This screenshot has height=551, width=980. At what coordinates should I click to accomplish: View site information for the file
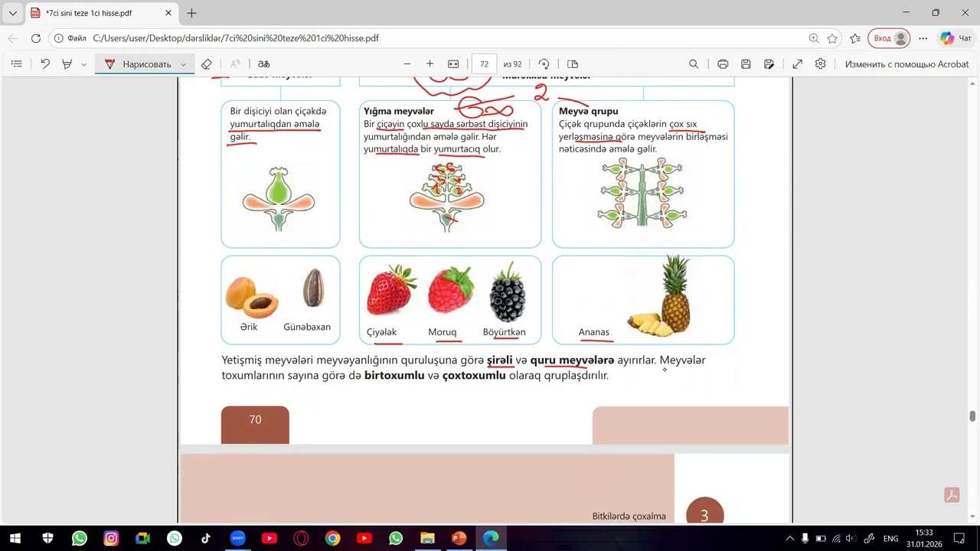click(x=71, y=38)
